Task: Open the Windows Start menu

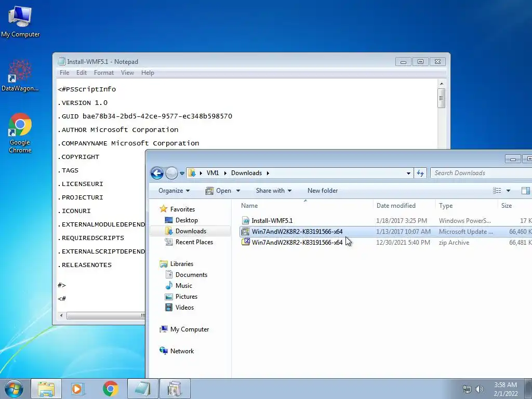Action: (14, 389)
